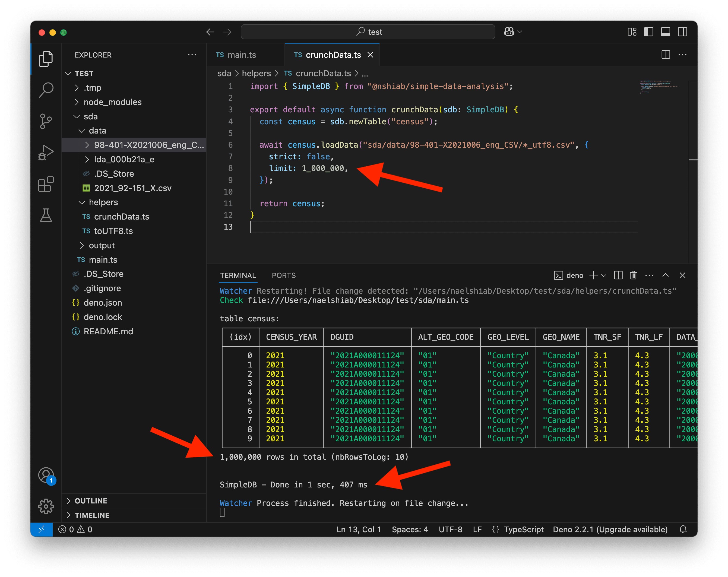Viewport: 728px width, 577px height.
Task: Open Explorer views and more actions ellipsis
Action: [192, 55]
